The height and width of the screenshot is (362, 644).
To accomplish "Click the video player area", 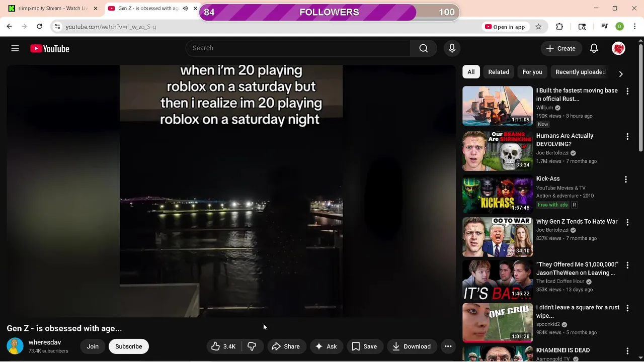I will point(231,191).
